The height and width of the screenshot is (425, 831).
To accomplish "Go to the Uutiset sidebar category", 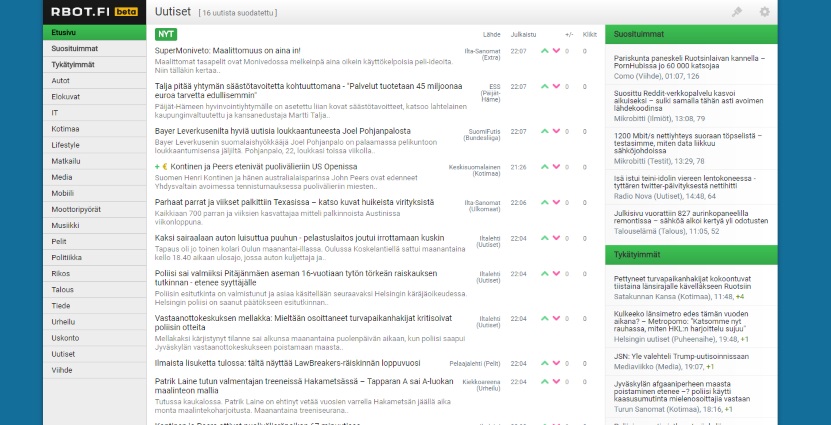I will [x=94, y=354].
